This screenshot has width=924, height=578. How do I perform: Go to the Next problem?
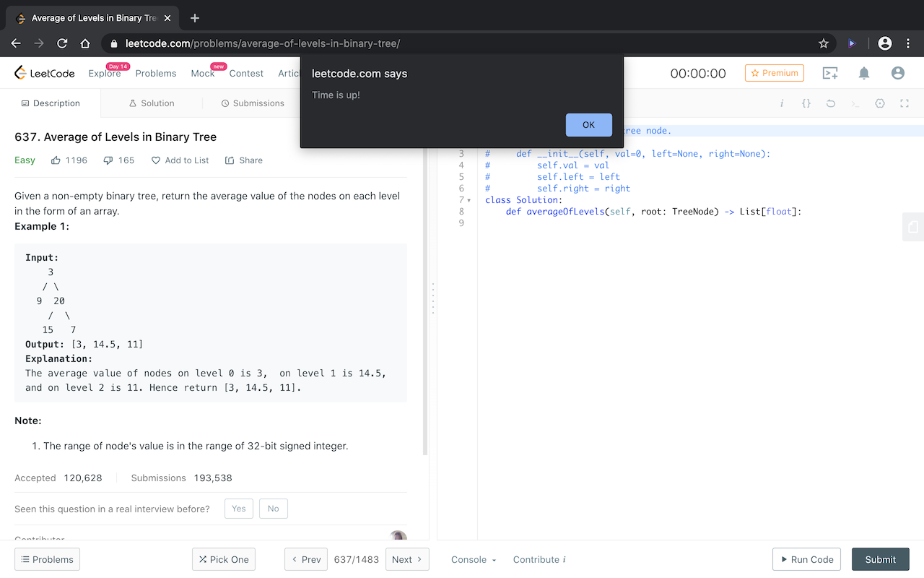(x=407, y=559)
